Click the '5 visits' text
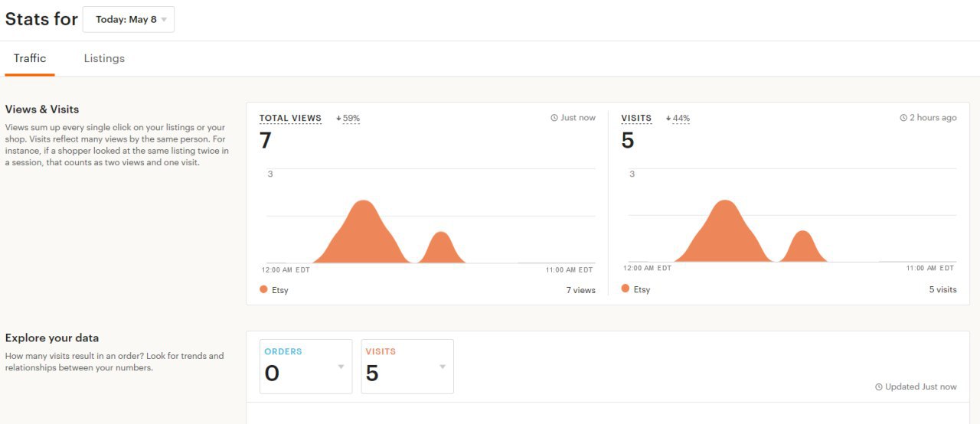 click(942, 289)
